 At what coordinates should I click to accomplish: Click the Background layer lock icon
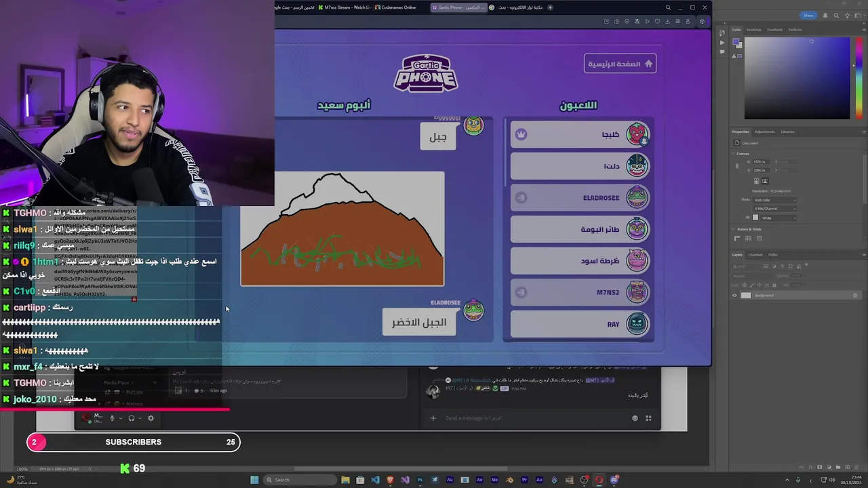tap(854, 296)
